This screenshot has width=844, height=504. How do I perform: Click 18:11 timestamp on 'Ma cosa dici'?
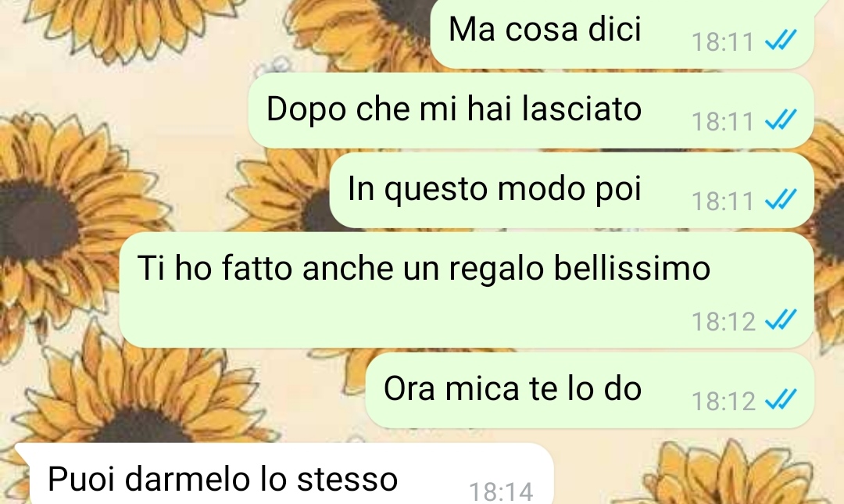[x=723, y=42]
